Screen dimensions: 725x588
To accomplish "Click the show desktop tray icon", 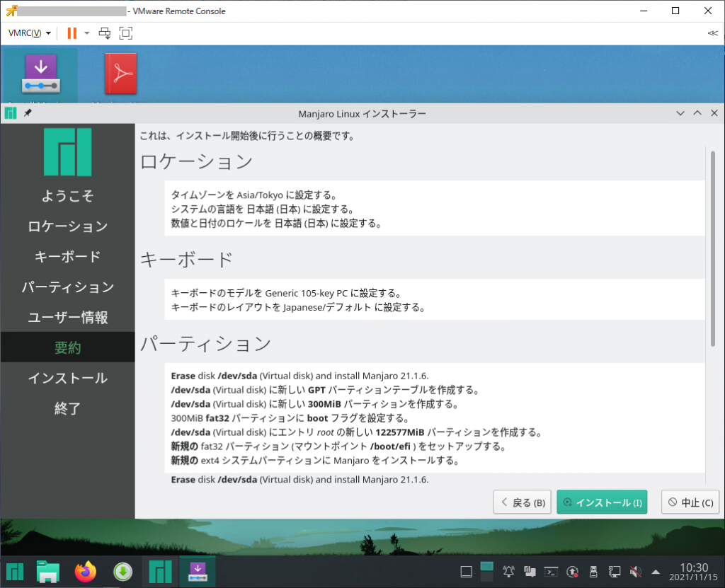I will (467, 572).
